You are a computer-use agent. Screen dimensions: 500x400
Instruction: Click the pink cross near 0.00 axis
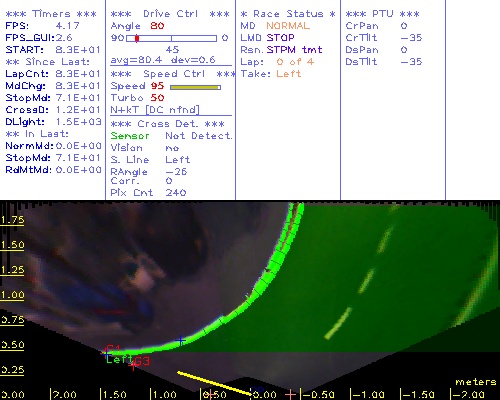[x=290, y=394]
